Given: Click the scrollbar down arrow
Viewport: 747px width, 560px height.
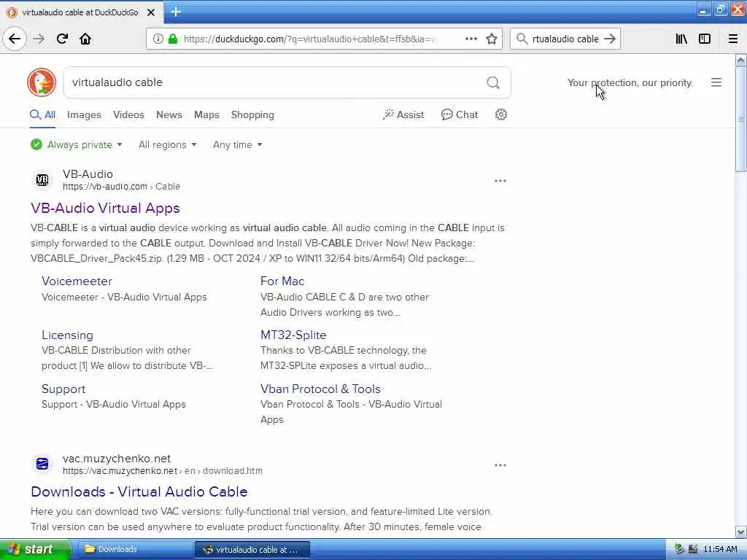Looking at the screenshot, I should pyautogui.click(x=740, y=532).
